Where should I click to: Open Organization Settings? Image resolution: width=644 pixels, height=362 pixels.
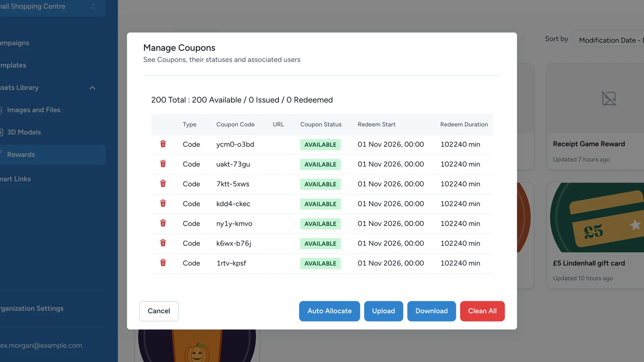[x=32, y=309]
